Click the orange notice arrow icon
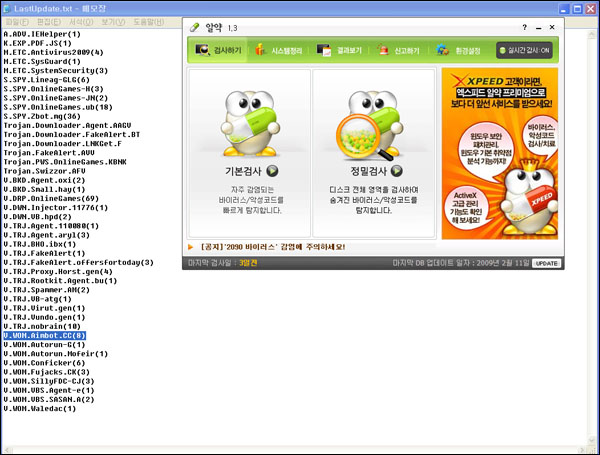Screen dimensions: 600x455 [x=191, y=247]
